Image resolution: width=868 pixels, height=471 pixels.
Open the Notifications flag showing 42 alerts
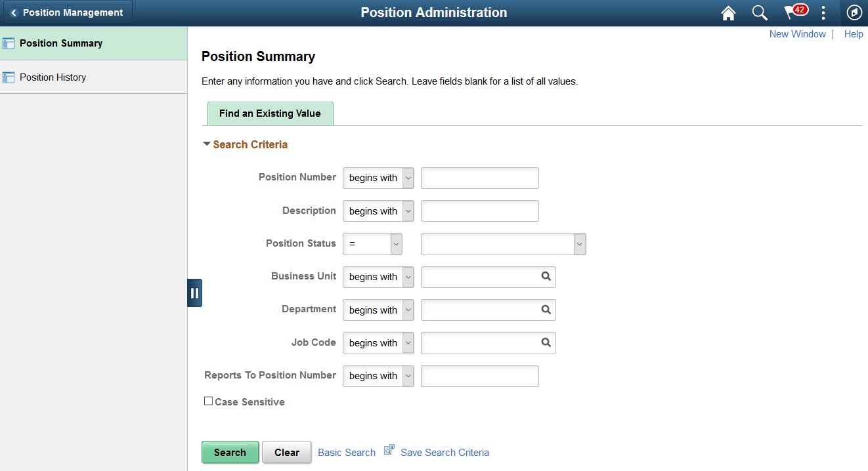point(792,12)
